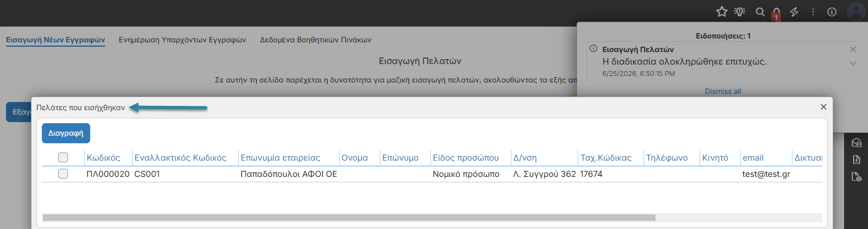
Task: Open the user profile avatar
Action: 857,11
